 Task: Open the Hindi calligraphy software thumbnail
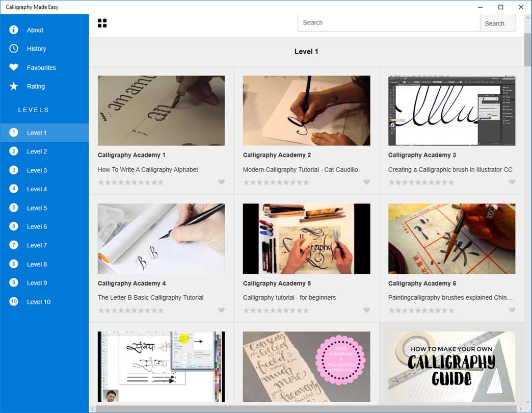(161, 367)
